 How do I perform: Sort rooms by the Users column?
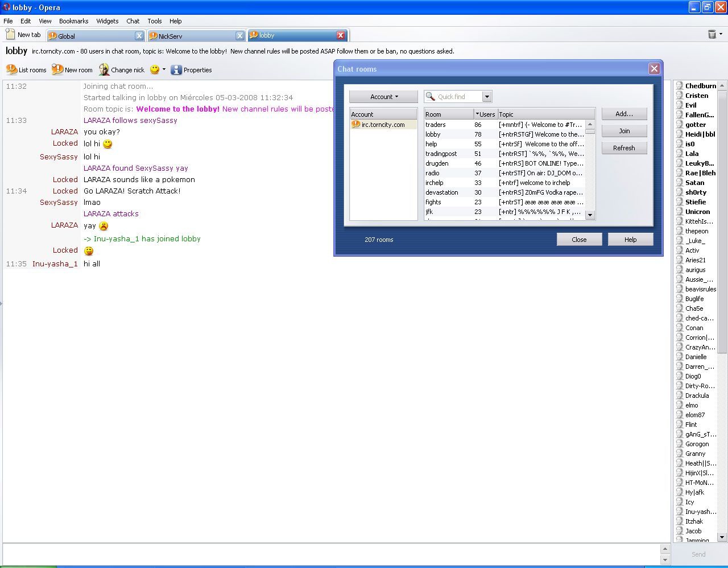pos(486,114)
